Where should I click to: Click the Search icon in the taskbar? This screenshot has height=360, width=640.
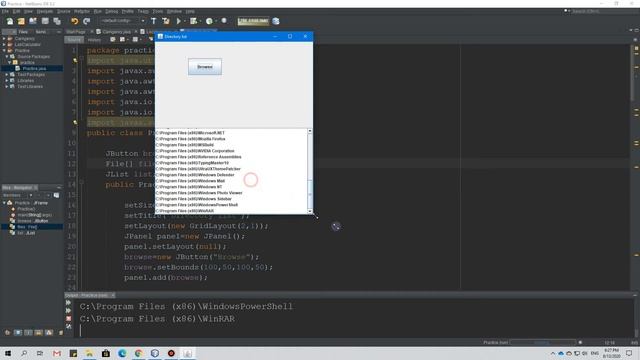click(24, 353)
